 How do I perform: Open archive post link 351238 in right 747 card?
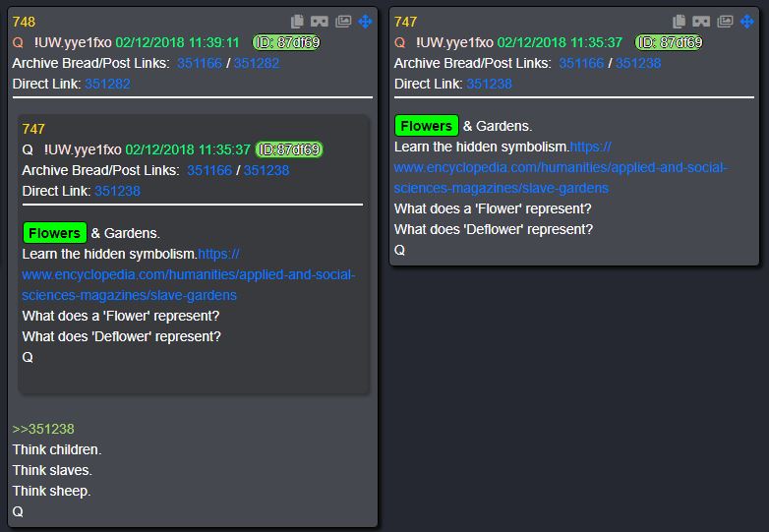(638, 63)
